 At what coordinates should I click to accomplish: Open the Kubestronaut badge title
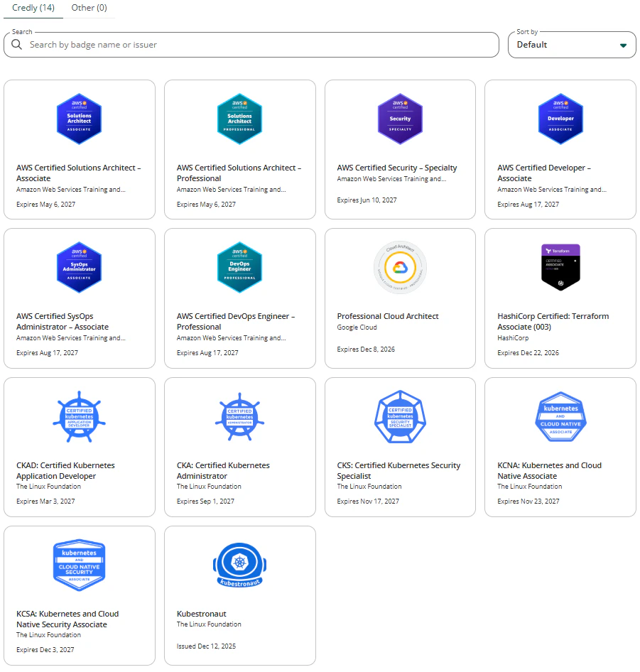point(202,614)
